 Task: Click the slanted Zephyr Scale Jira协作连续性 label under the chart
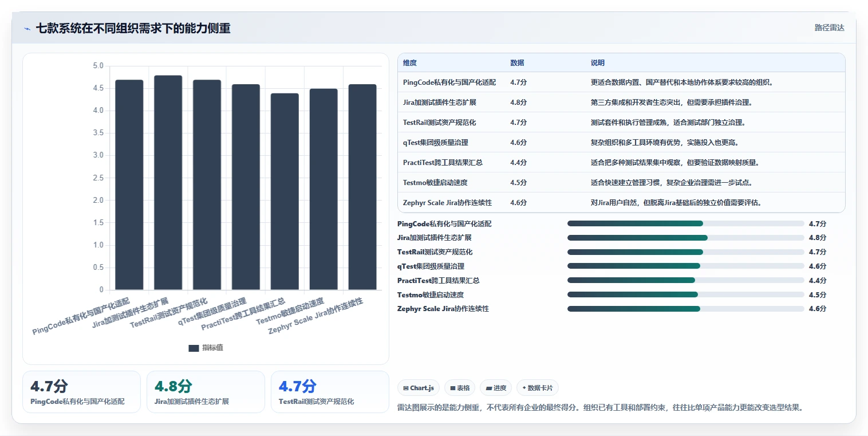coord(315,316)
